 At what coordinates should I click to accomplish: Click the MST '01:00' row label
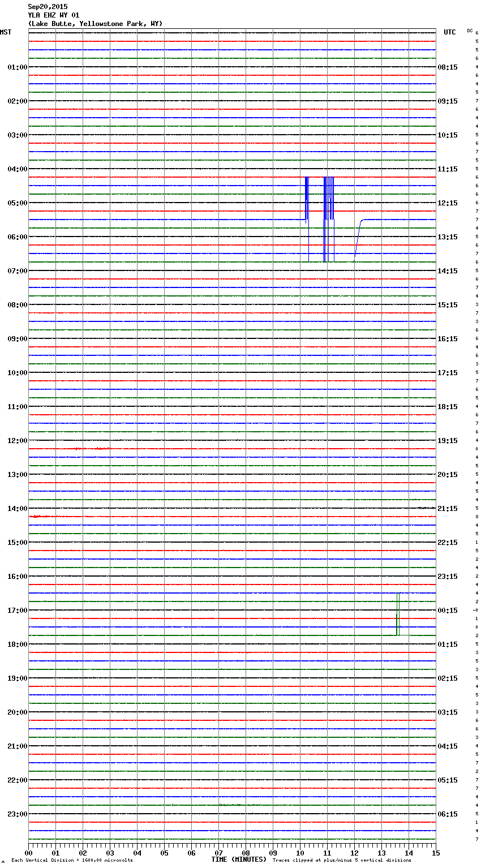click(x=18, y=67)
